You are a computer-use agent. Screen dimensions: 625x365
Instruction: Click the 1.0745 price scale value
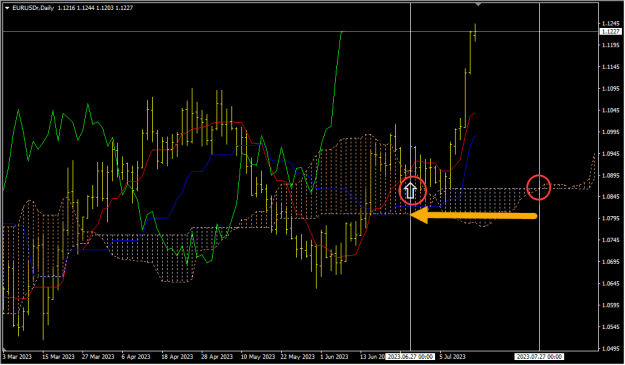click(611, 240)
